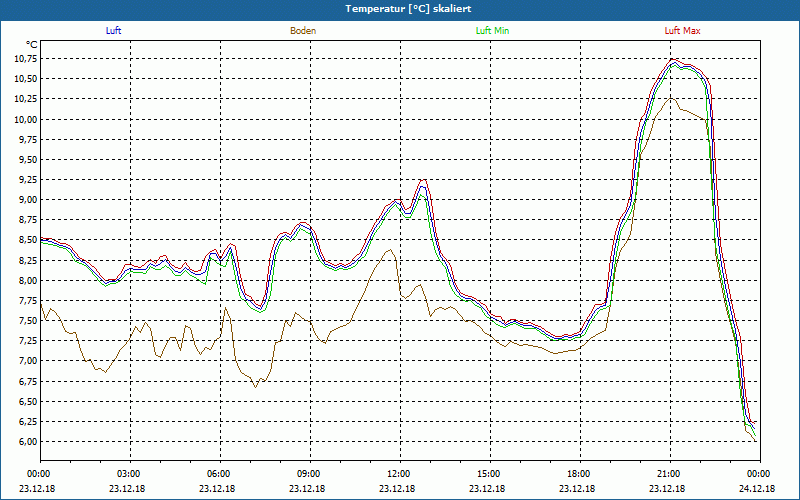
Task: Click the 6,25 y-axis value
Action: (x=28, y=421)
